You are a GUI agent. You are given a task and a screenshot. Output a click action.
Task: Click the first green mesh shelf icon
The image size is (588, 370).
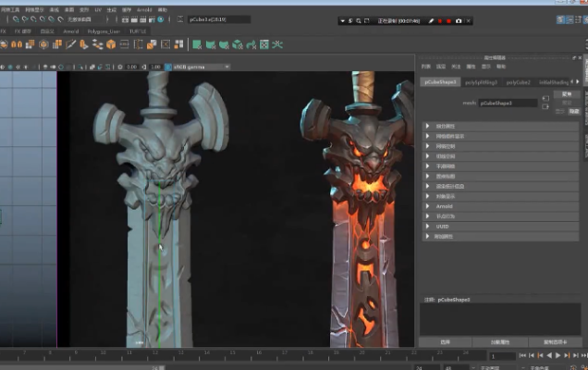[x=197, y=43]
